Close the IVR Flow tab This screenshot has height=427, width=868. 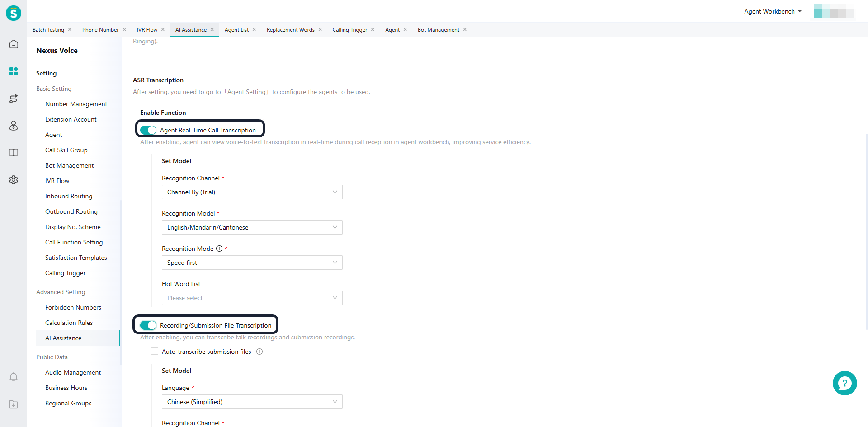click(x=163, y=30)
